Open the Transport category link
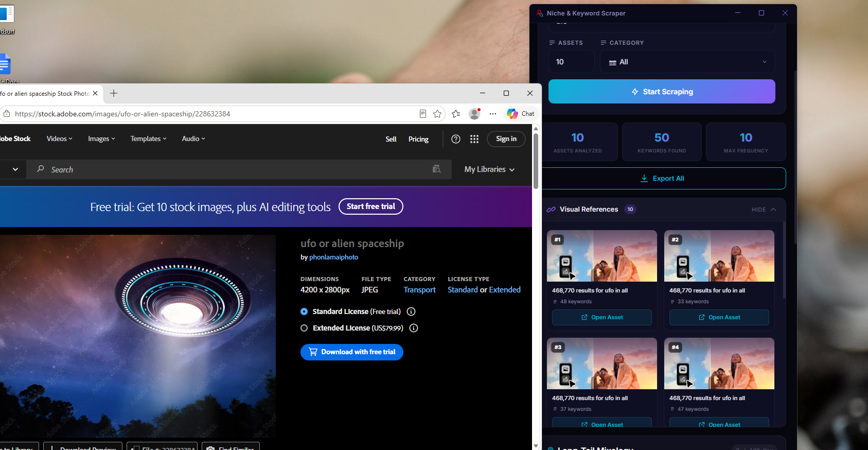Viewport: 868px width, 450px height. click(x=419, y=290)
